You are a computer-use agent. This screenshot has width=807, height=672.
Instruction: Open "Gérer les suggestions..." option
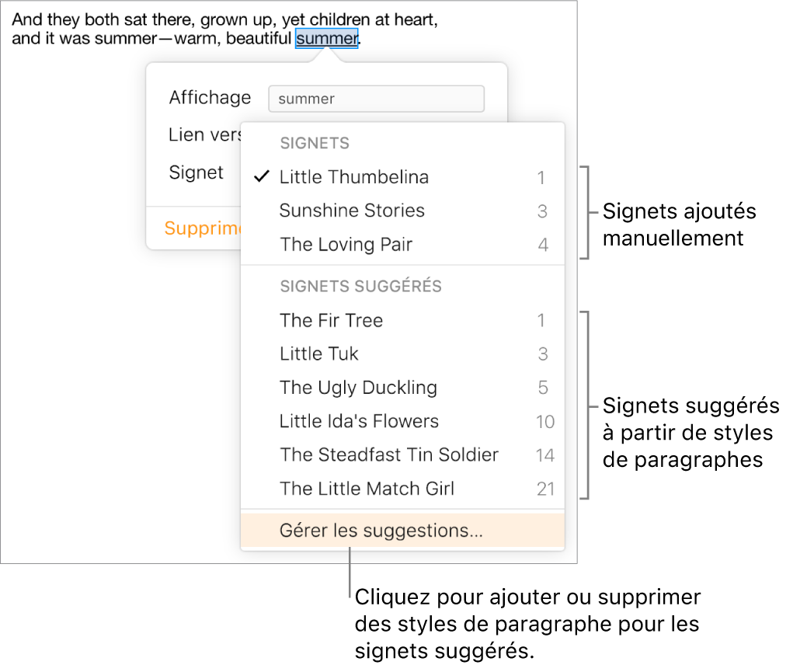pos(380,530)
